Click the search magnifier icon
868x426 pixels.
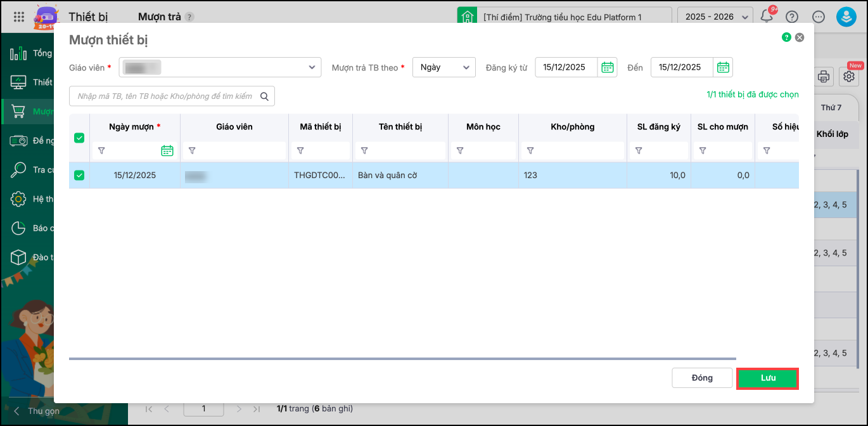[264, 96]
